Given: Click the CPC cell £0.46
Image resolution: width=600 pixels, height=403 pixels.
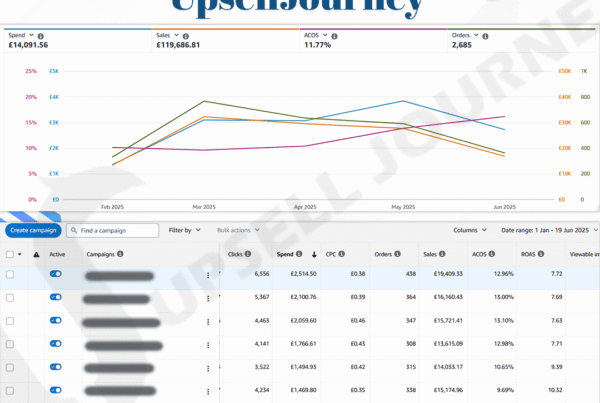Looking at the screenshot, I should (358, 320).
